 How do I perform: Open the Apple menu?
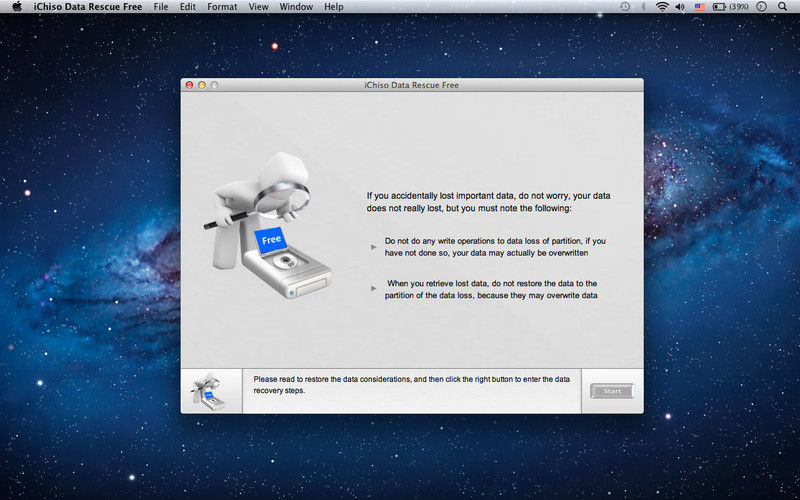click(x=17, y=7)
